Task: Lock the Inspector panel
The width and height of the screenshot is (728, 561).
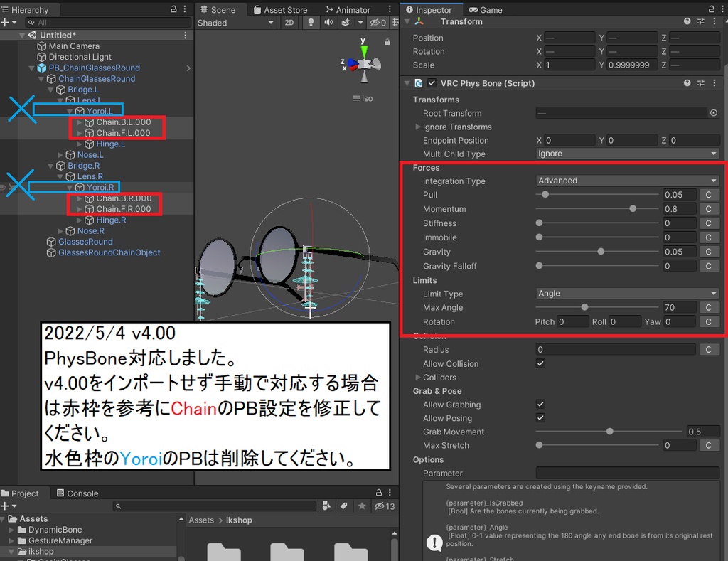Action: [711, 9]
